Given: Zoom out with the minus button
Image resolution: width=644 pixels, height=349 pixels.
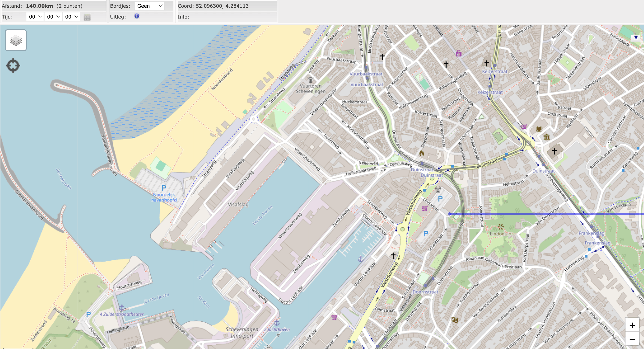Looking at the screenshot, I should point(632,339).
